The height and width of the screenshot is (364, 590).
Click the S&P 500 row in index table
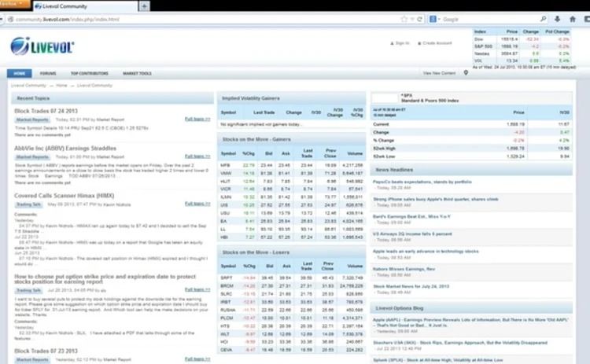click(x=522, y=46)
